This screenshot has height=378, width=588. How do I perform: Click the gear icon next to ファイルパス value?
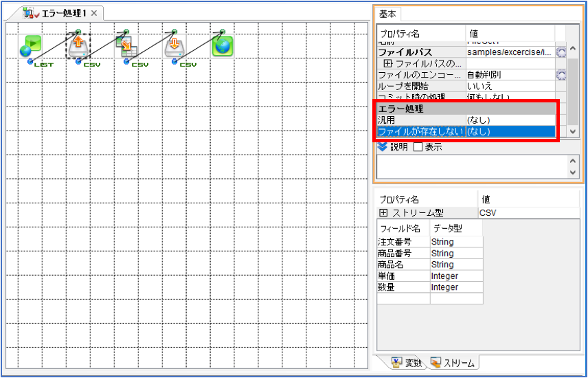pyautogui.click(x=561, y=52)
